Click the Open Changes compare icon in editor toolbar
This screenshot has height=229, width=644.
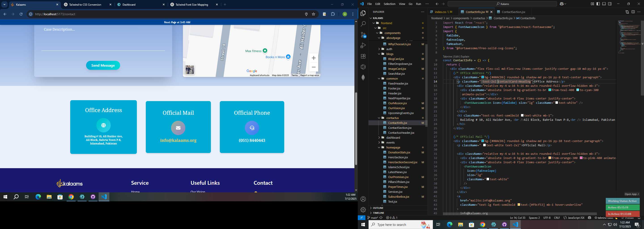(627, 12)
